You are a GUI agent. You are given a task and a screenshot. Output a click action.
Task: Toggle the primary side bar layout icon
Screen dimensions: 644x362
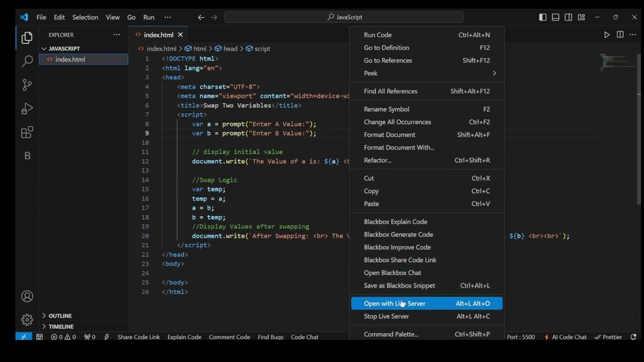[x=542, y=17]
